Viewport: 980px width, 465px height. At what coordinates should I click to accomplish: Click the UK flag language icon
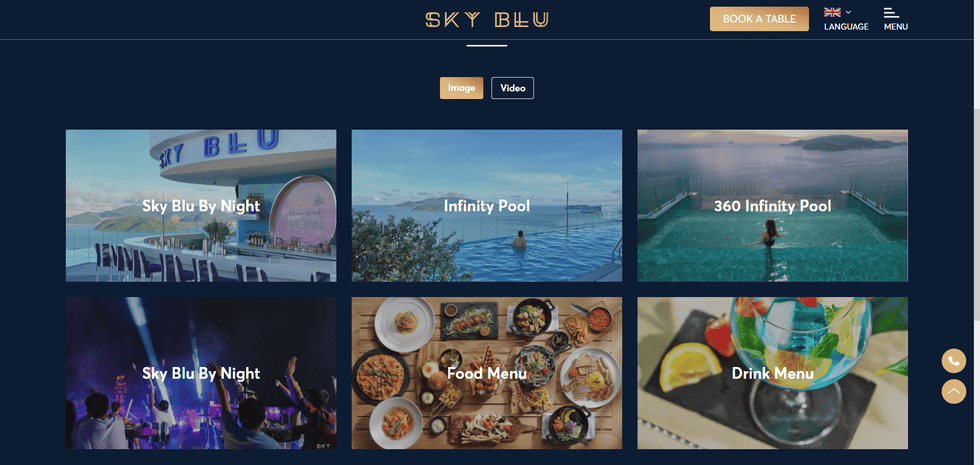click(832, 12)
